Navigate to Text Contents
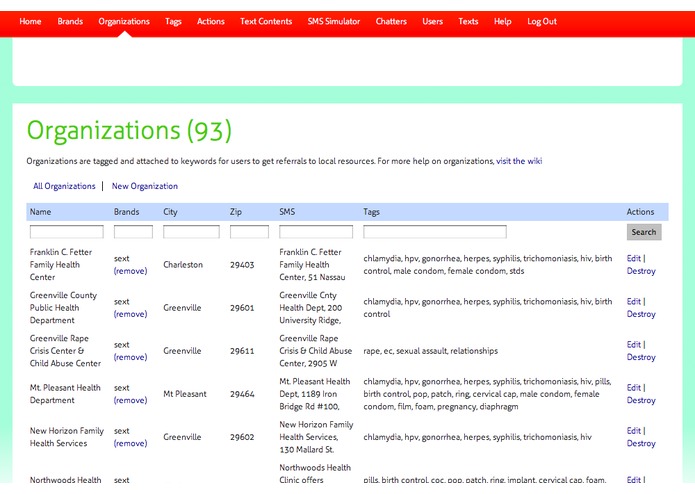Image resolution: width=695 pixels, height=494 pixels. pos(266,21)
